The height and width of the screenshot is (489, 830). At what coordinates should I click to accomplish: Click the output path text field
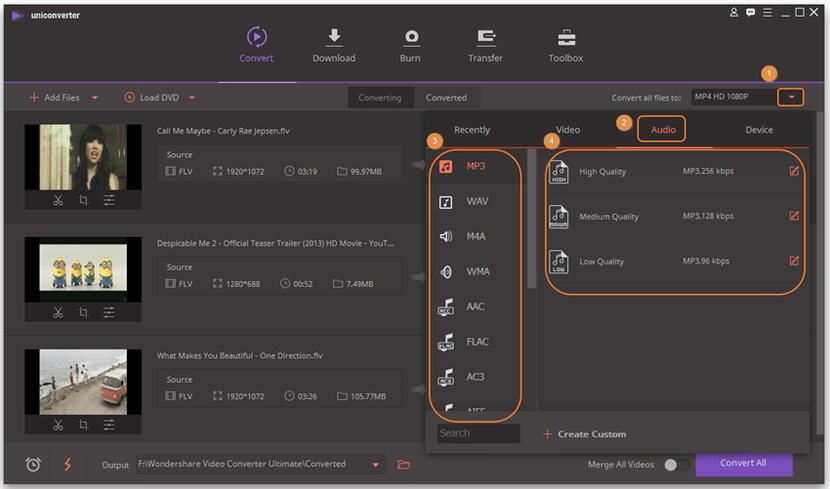pyautogui.click(x=252, y=464)
